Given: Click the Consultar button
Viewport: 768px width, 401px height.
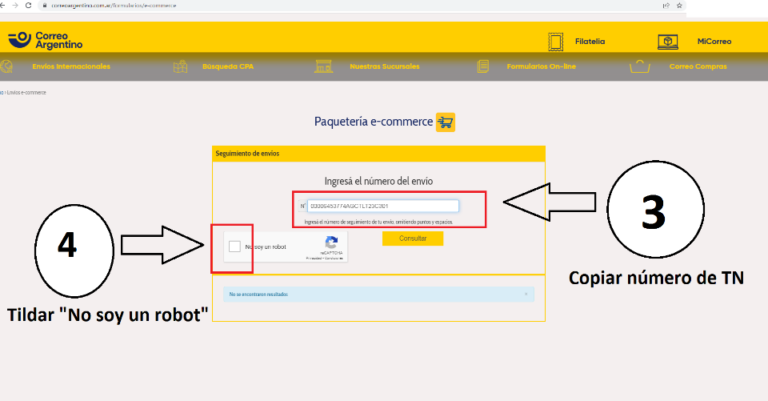Looking at the screenshot, I should point(412,238).
